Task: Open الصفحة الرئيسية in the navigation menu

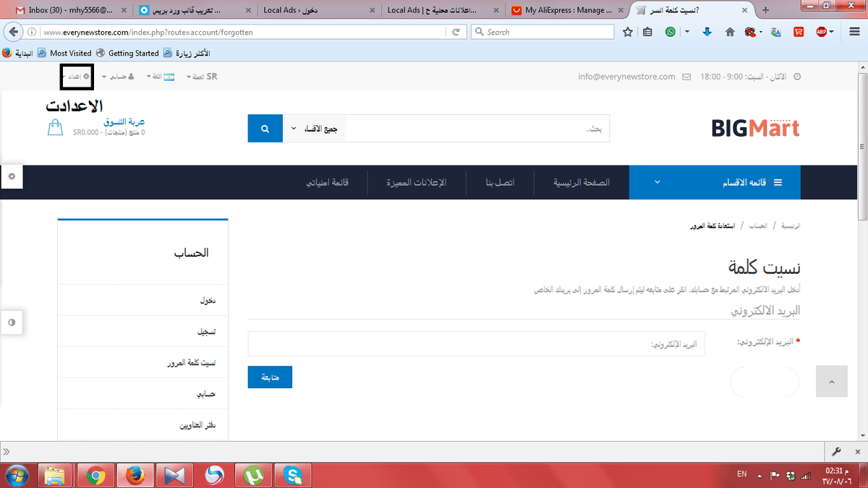Action: click(x=582, y=182)
